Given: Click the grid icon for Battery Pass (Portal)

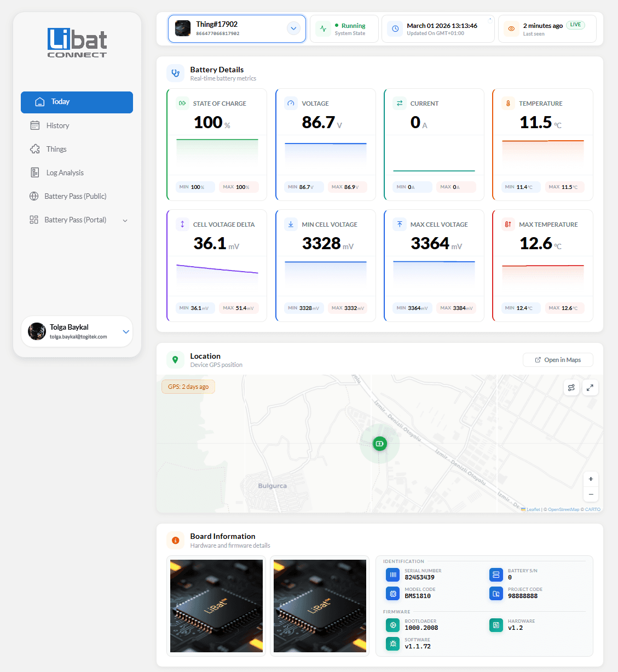Looking at the screenshot, I should pos(34,220).
